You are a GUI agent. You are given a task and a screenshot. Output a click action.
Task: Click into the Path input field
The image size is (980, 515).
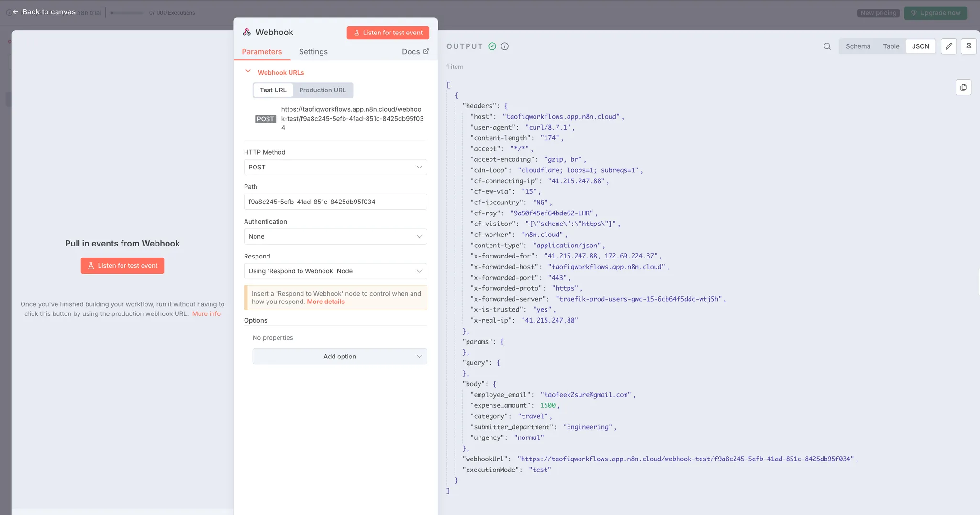coord(335,202)
